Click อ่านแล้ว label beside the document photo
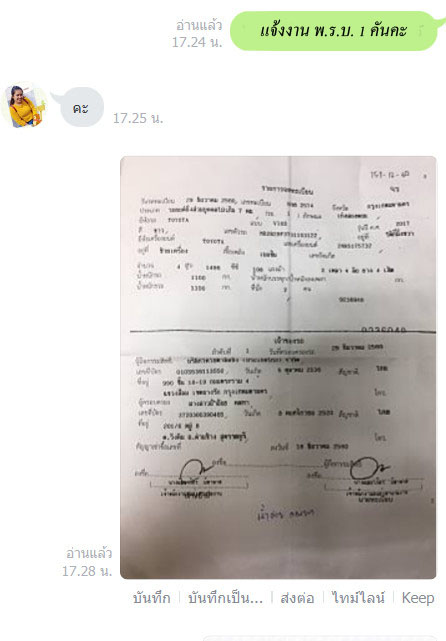 click(89, 553)
